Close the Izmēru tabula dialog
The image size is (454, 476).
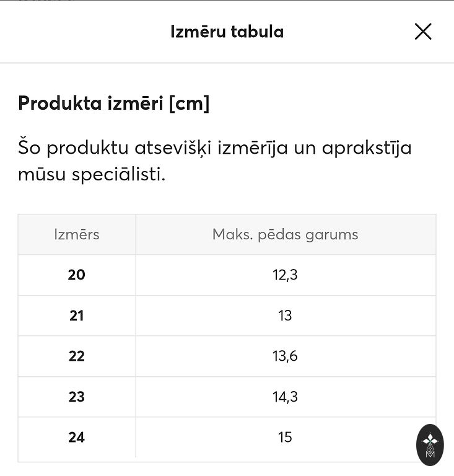[x=423, y=32]
